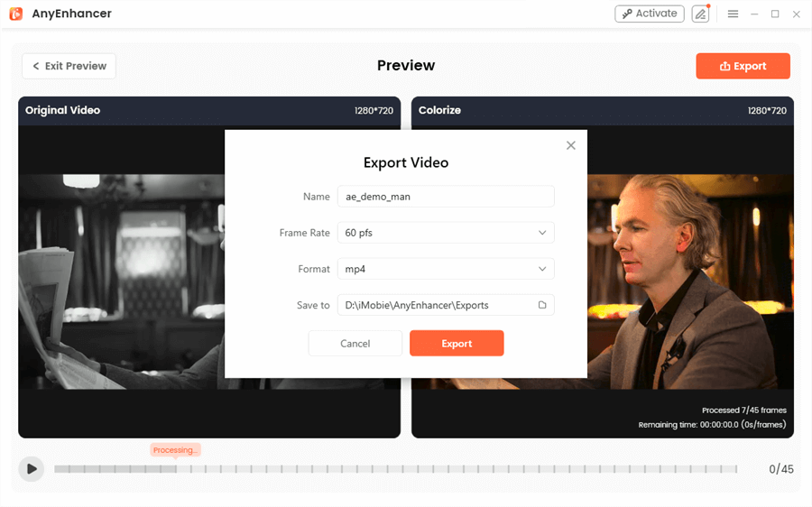Edit the Name field ae_demo_man
Viewport: 812px width, 507px height.
point(446,197)
